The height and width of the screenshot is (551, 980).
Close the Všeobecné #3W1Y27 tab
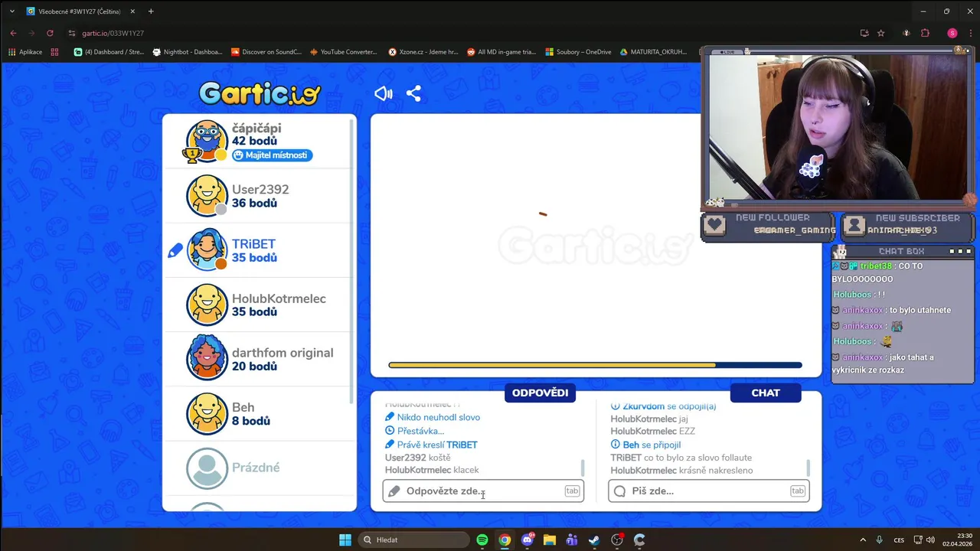coord(132,11)
